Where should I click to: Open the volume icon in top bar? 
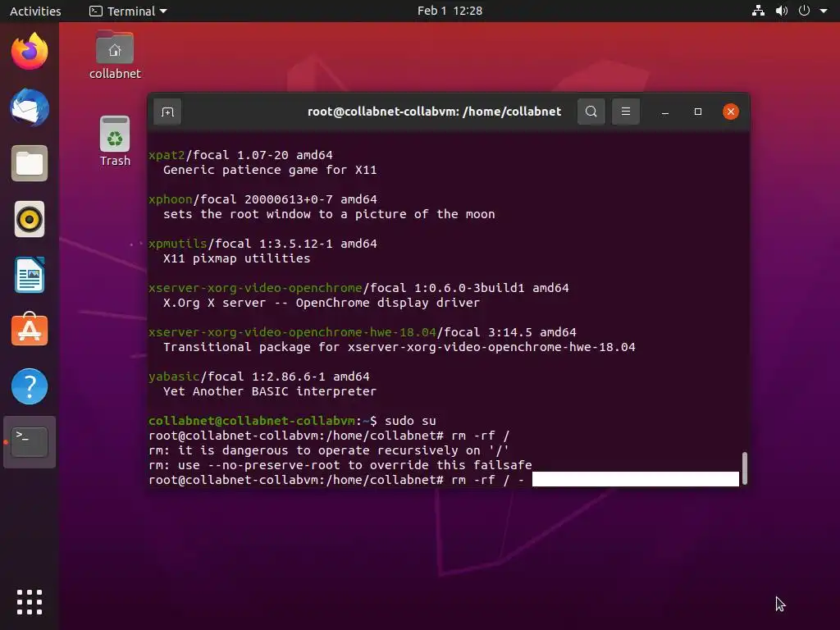point(782,11)
